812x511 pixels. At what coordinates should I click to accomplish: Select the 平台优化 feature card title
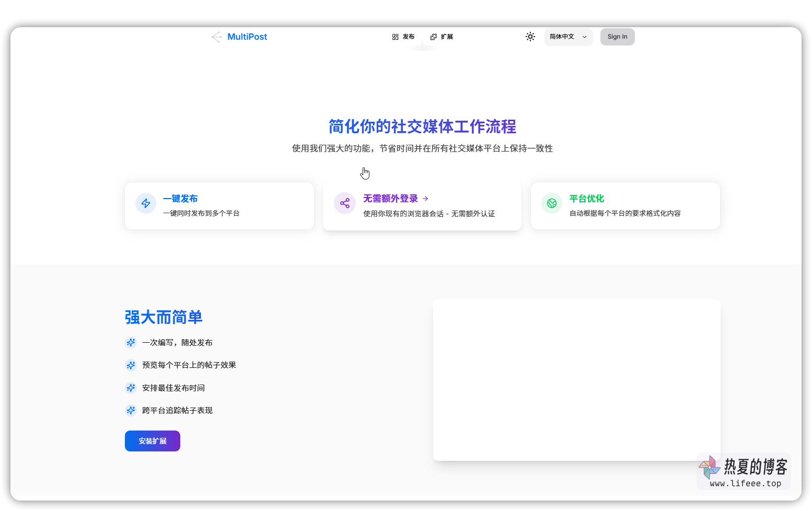pyautogui.click(x=586, y=199)
